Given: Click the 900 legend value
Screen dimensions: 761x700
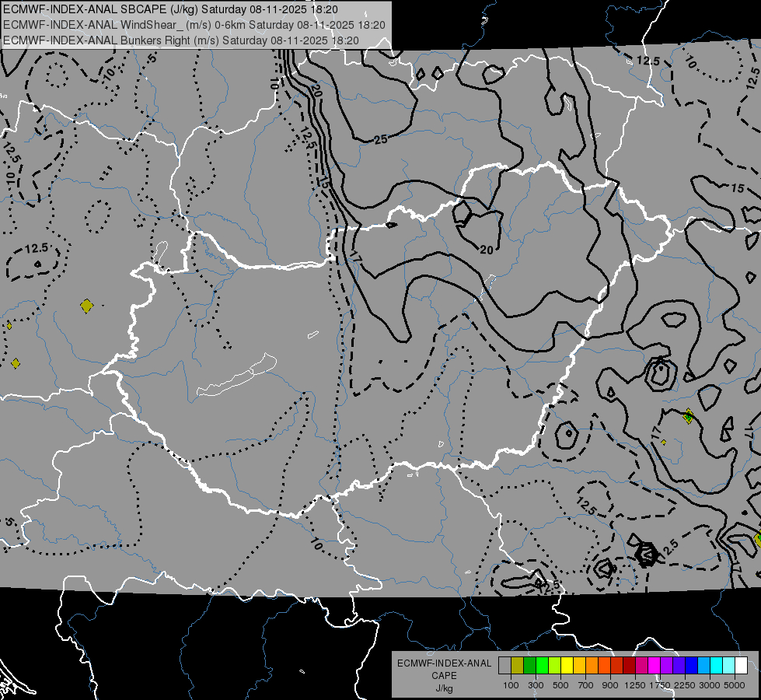Looking at the screenshot, I should (610, 685).
